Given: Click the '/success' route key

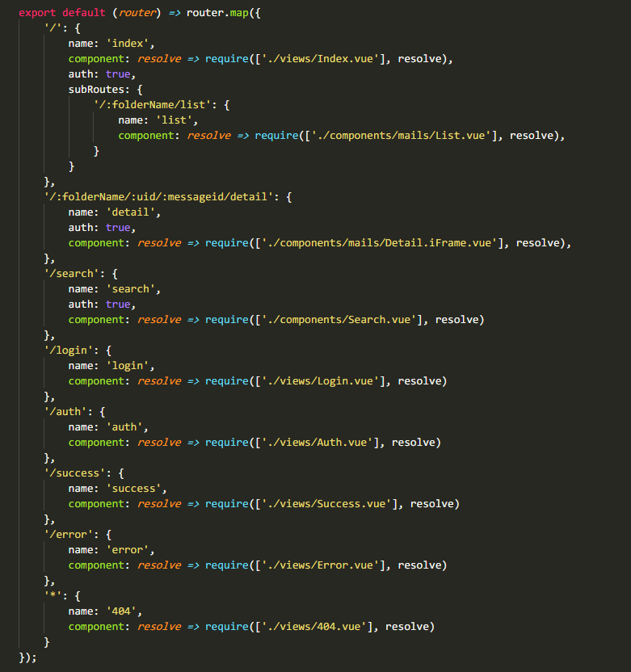Looking at the screenshot, I should click(x=74, y=473).
